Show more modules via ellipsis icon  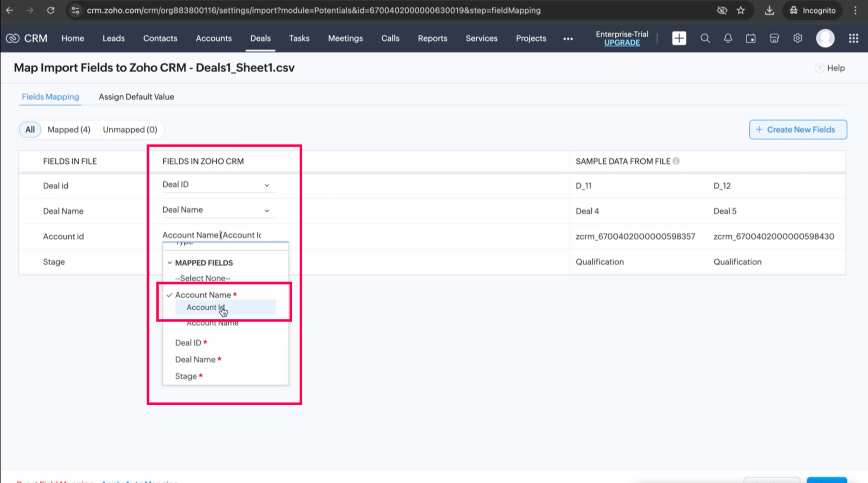[568, 39]
